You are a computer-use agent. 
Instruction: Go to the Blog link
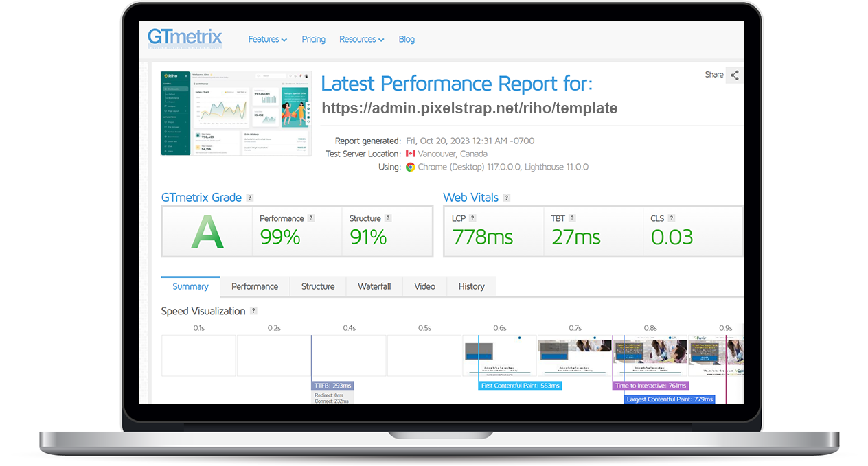click(x=407, y=40)
